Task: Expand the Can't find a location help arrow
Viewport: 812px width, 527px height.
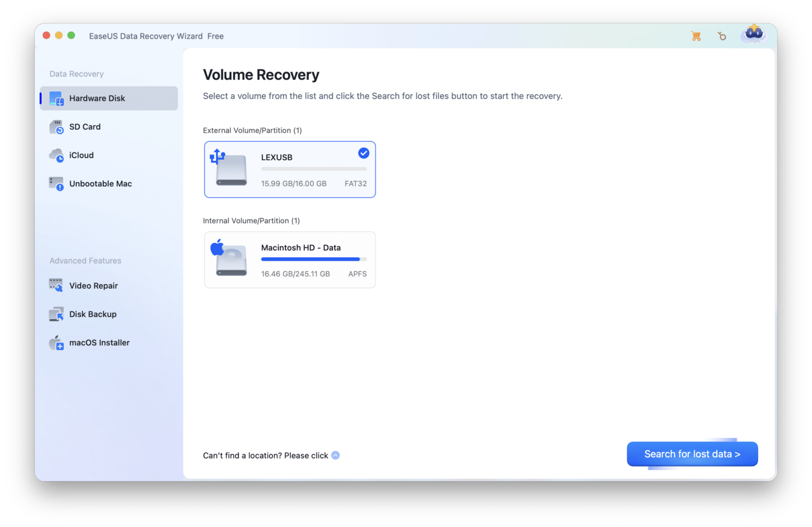Action: click(336, 456)
